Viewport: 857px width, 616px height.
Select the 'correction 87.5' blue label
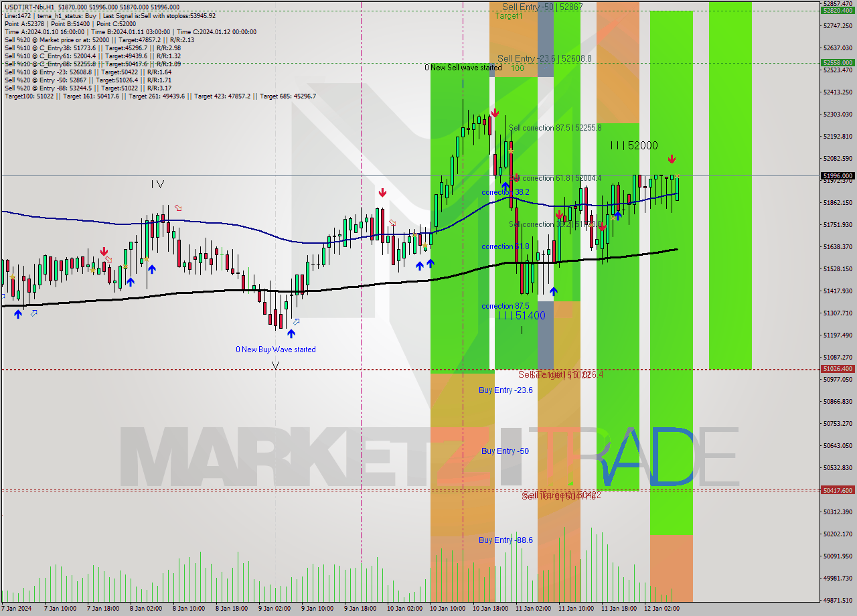click(505, 306)
